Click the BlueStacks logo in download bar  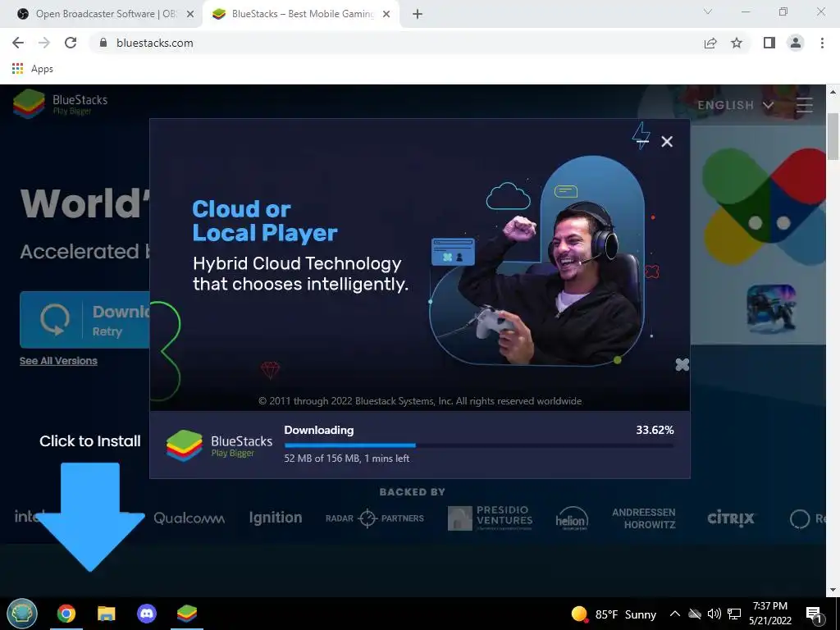point(219,445)
